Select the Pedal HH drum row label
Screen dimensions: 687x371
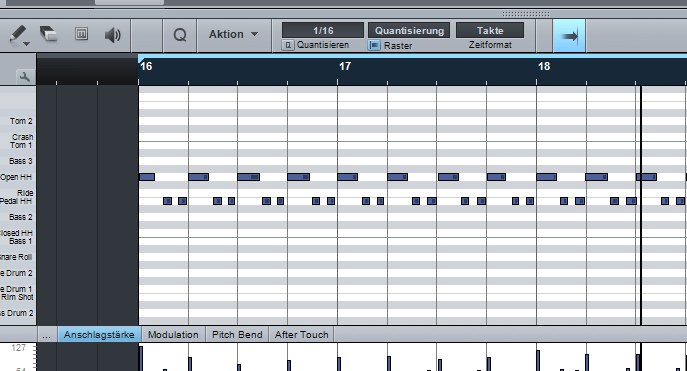coord(16,201)
